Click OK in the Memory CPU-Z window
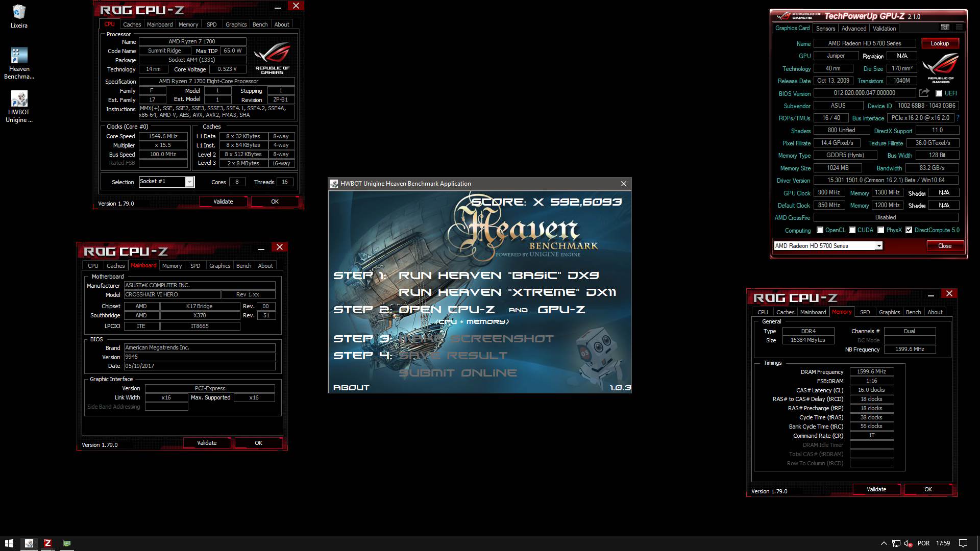The height and width of the screenshot is (551, 980). pyautogui.click(x=928, y=489)
